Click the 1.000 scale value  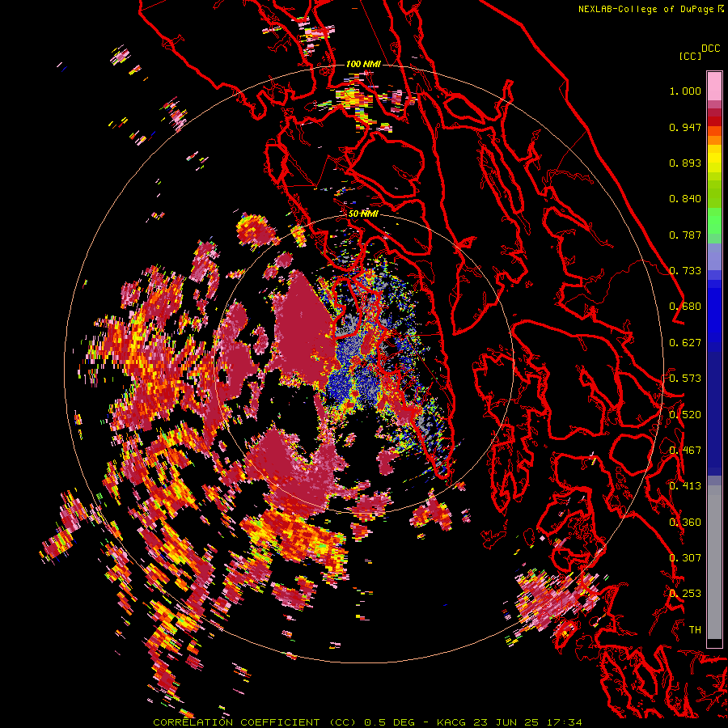[x=685, y=91]
